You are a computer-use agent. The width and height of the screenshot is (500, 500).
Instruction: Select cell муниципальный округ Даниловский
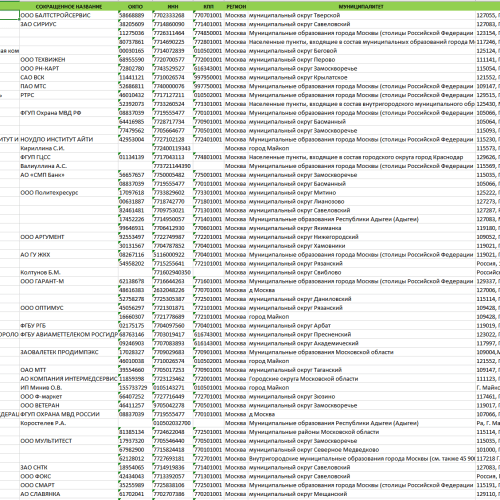coord(362,299)
